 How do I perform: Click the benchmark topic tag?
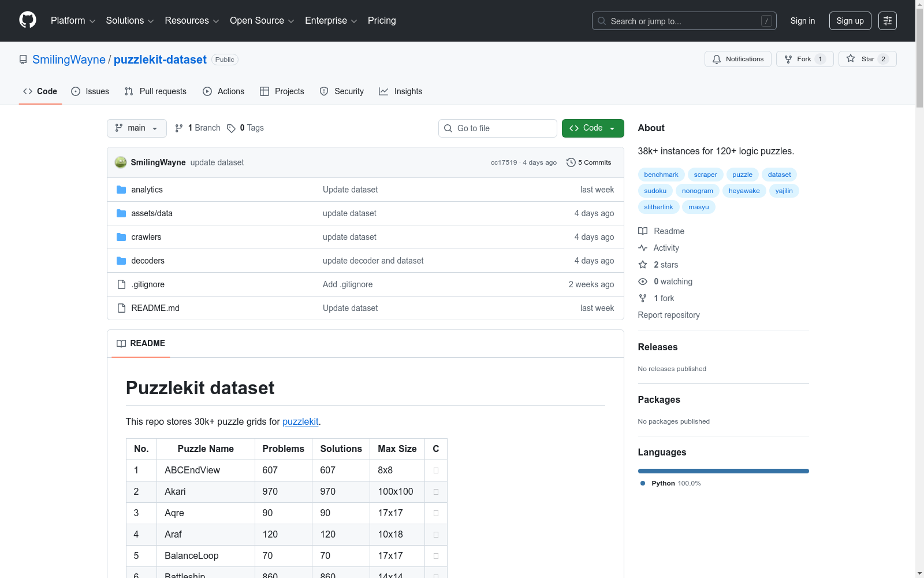point(661,175)
